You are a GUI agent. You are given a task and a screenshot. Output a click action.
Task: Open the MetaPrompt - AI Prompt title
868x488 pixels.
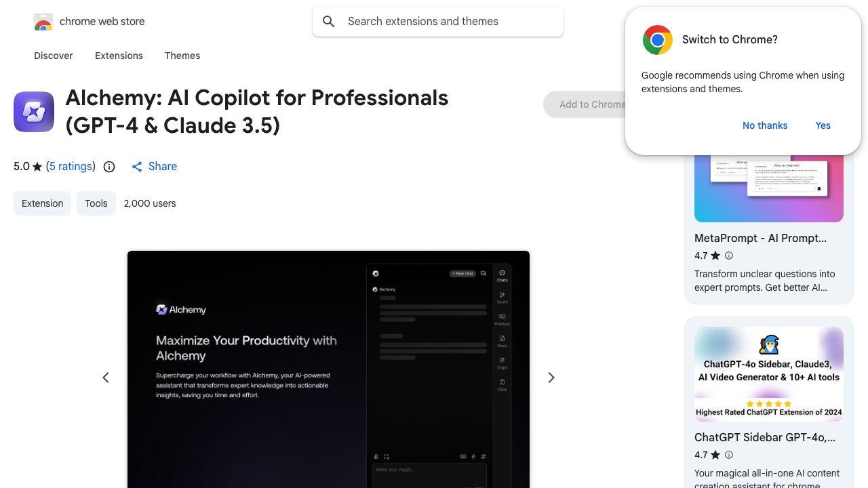(760, 239)
